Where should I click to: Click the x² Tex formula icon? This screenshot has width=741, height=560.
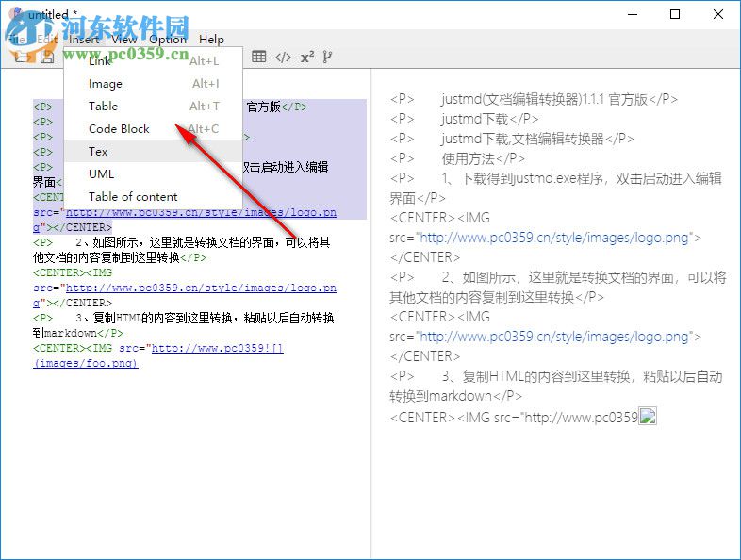coord(307,58)
